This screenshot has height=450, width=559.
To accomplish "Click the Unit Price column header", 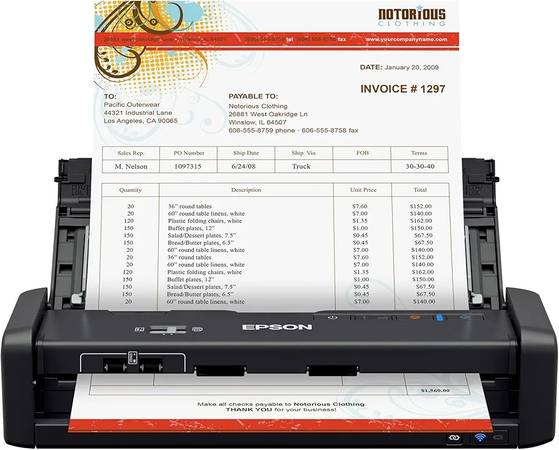I will pyautogui.click(x=363, y=190).
